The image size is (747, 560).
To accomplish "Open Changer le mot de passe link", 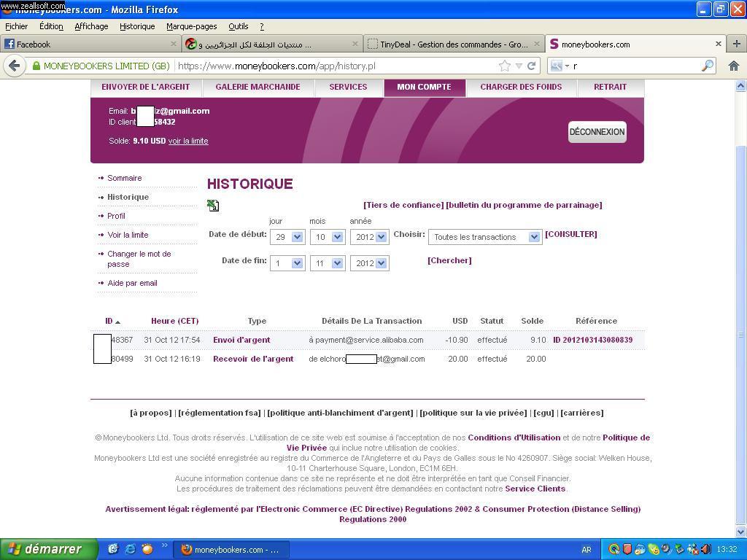I will tap(139, 259).
